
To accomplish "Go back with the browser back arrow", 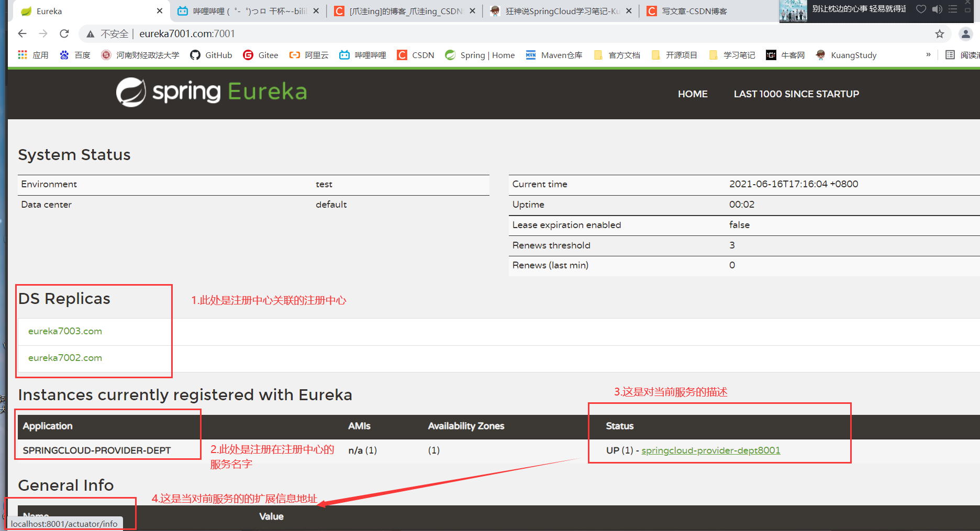I will [22, 33].
